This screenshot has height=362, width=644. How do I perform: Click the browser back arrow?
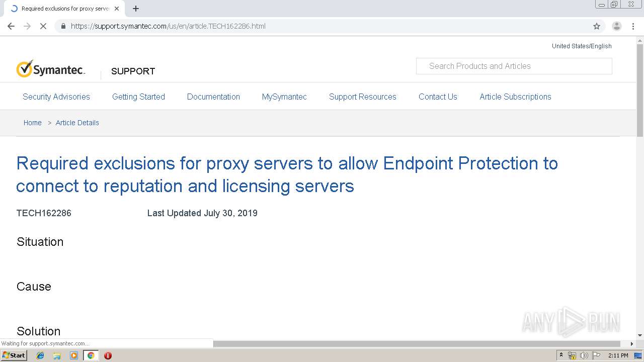tap(11, 26)
